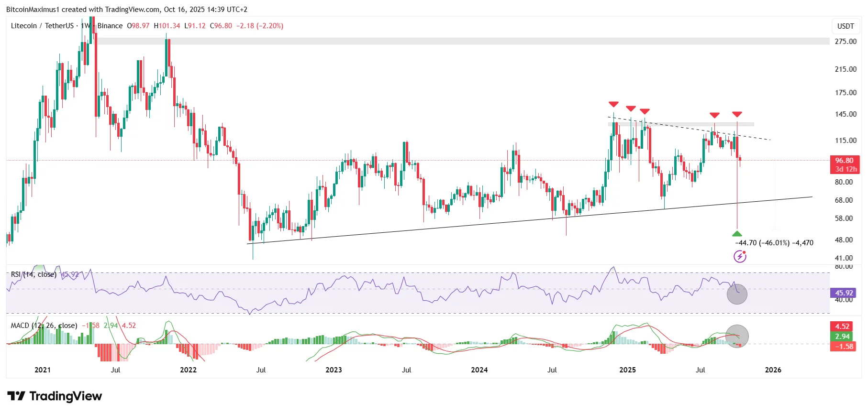Click the 48.00 price axis label
This screenshot has height=414, width=868.
(844, 240)
